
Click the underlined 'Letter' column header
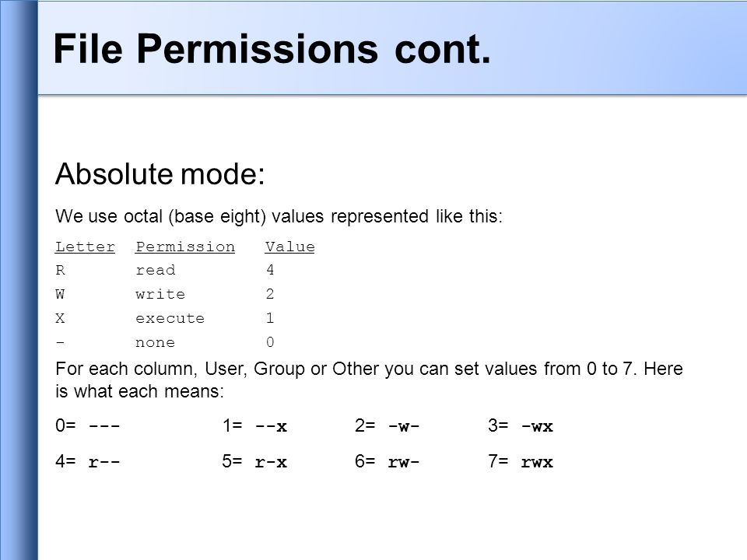(x=85, y=247)
